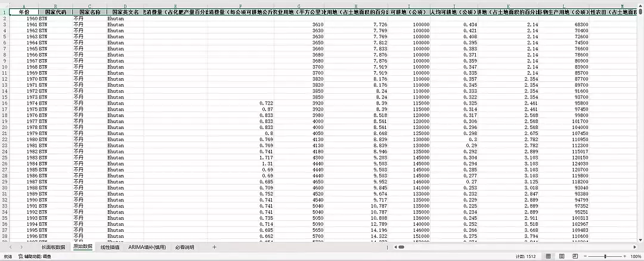
Task: Click cell with value 1.31
Action: pyautogui.click(x=241, y=163)
